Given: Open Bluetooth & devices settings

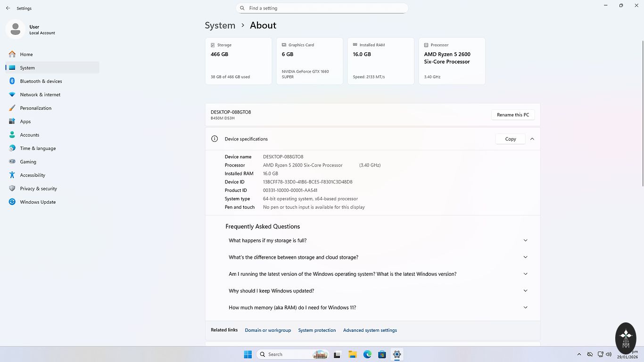Looking at the screenshot, I should pos(41,81).
